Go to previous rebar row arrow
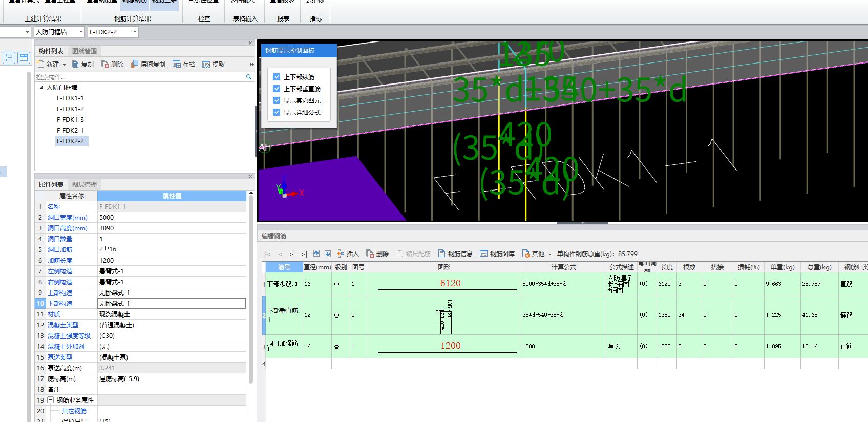This screenshot has width=868, height=422. [280, 254]
